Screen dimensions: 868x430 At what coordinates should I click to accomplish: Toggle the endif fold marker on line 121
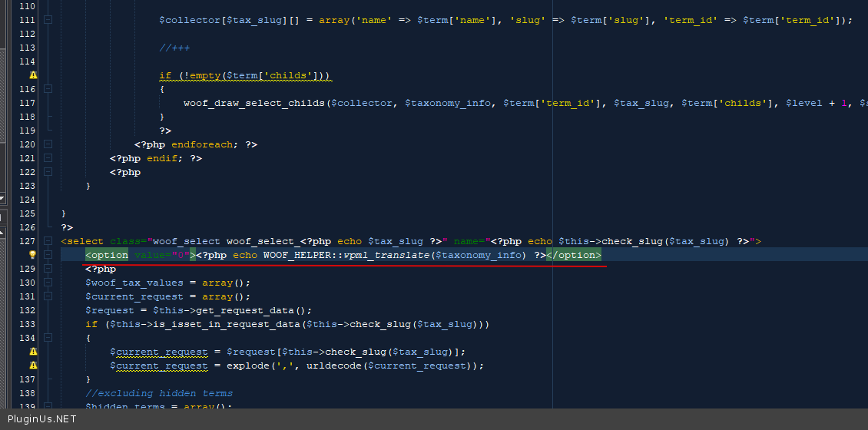pos(48,158)
